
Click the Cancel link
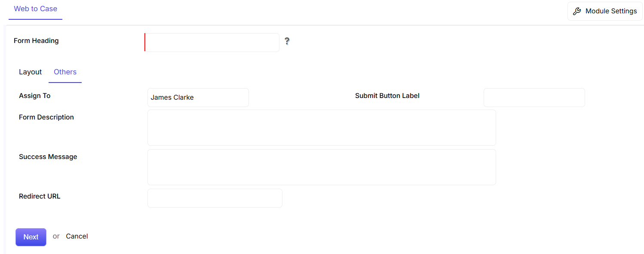[77, 236]
